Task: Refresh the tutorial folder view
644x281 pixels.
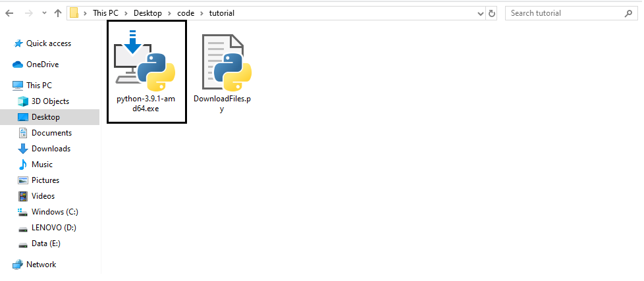Action: point(491,13)
